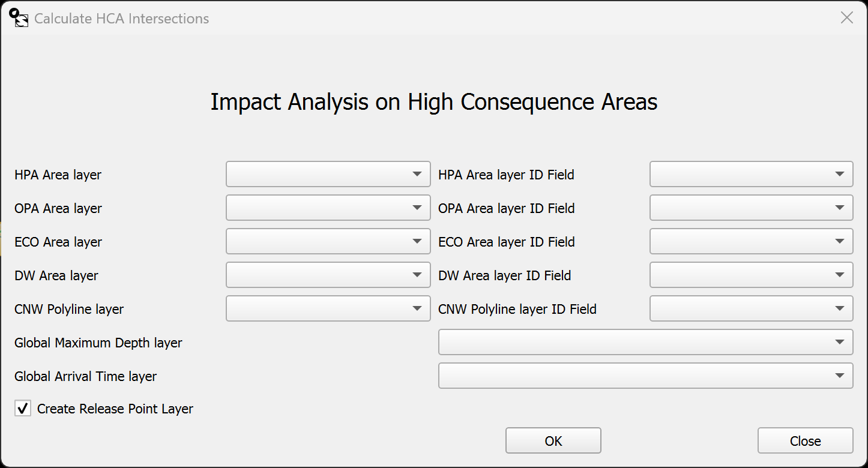The width and height of the screenshot is (868, 468).
Task: Click the Global Maximum Depth layer label
Action: coord(98,343)
